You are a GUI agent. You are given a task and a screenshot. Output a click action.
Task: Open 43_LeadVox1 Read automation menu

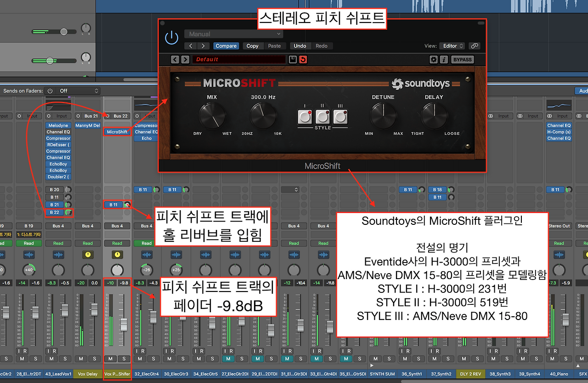tap(58, 243)
